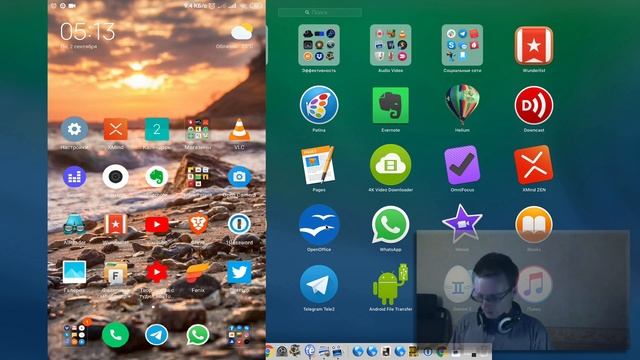Screen dimensions: 640x360
Task: Launch Deezer equalizer icon on phone
Action: (x=74, y=177)
